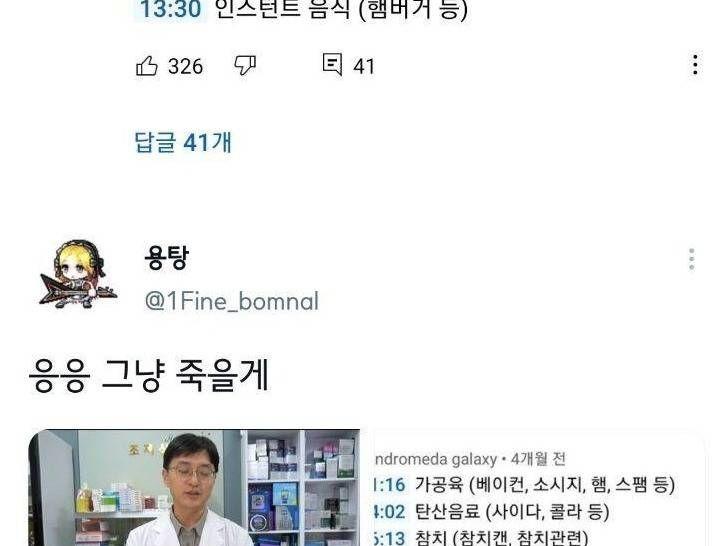The width and height of the screenshot is (728, 546).
Task: Open the 용탕 channel name
Action: pos(167,257)
